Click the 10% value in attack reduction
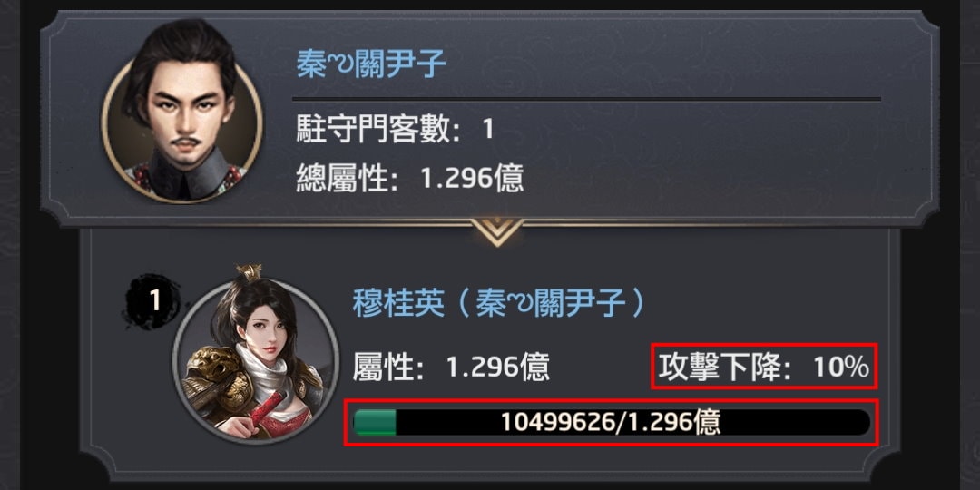This screenshot has height=490, width=980. point(840,367)
